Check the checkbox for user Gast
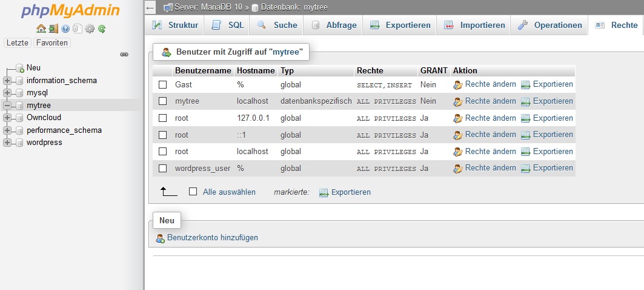 (162, 85)
